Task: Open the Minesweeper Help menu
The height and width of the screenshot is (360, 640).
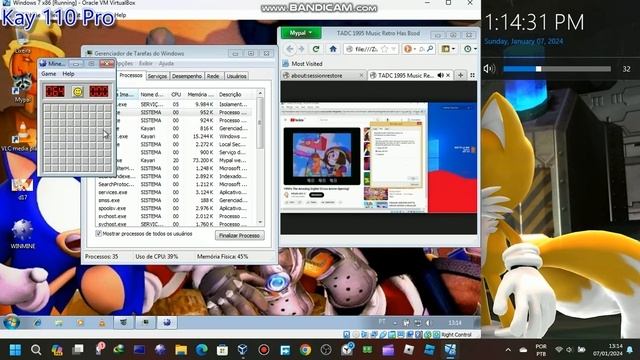Action: click(x=68, y=74)
